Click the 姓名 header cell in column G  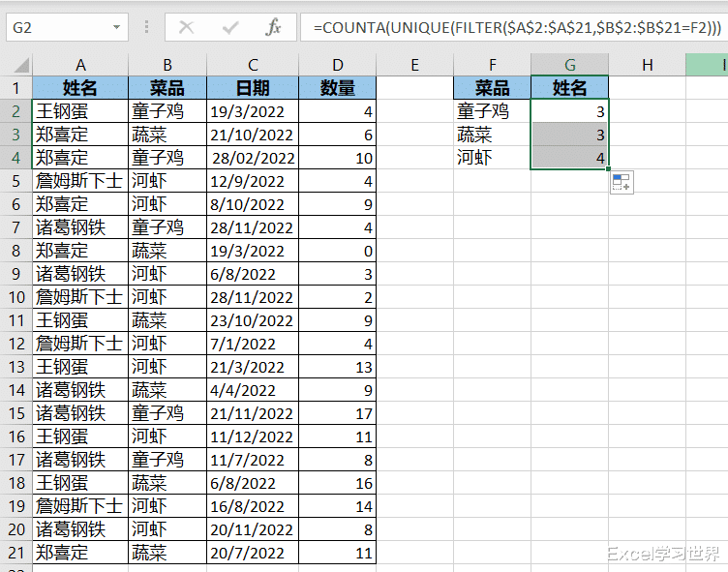pyautogui.click(x=569, y=88)
